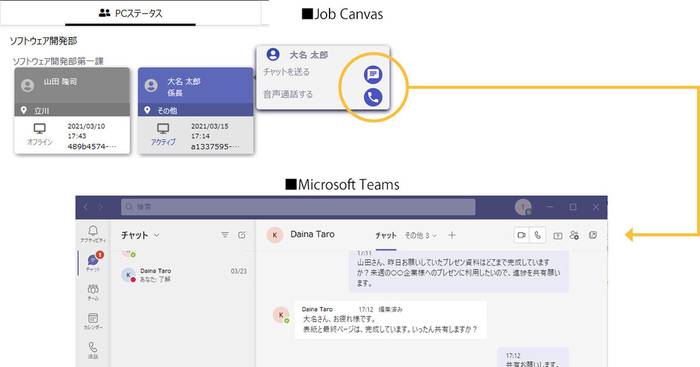Click the オフライン monitor icon
This screenshot has height=367, width=700.
pos(40,129)
